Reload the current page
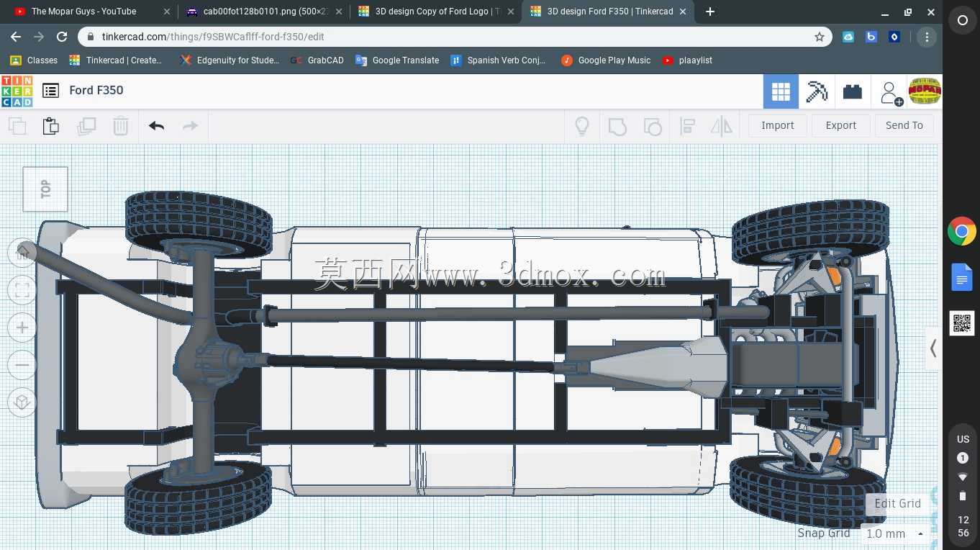980x550 pixels. pos(62,37)
